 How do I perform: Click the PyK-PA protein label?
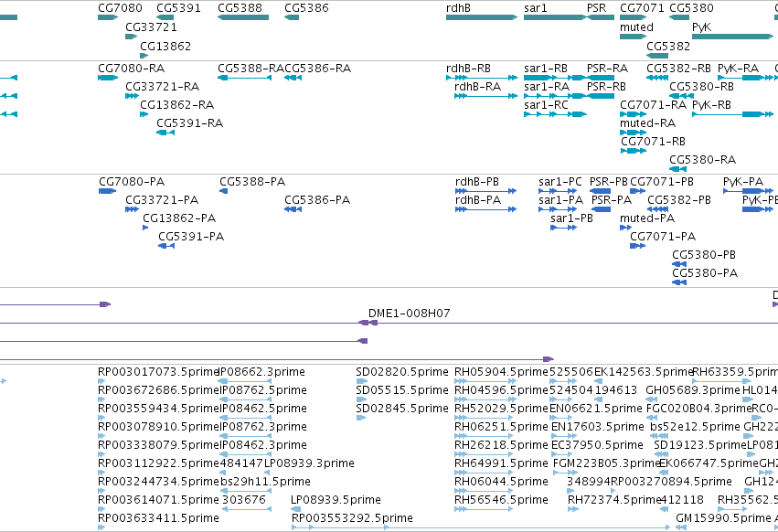tap(742, 182)
